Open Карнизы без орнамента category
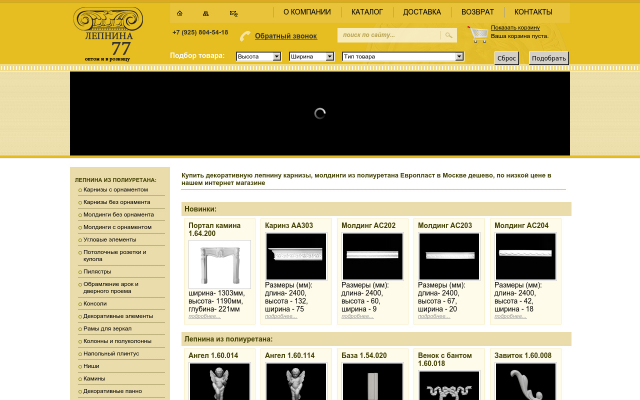The width and height of the screenshot is (640, 400). point(117,202)
